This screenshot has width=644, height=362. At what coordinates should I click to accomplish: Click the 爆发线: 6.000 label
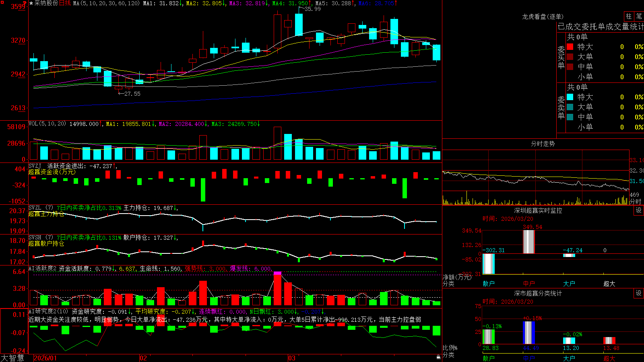pyautogui.click(x=251, y=269)
